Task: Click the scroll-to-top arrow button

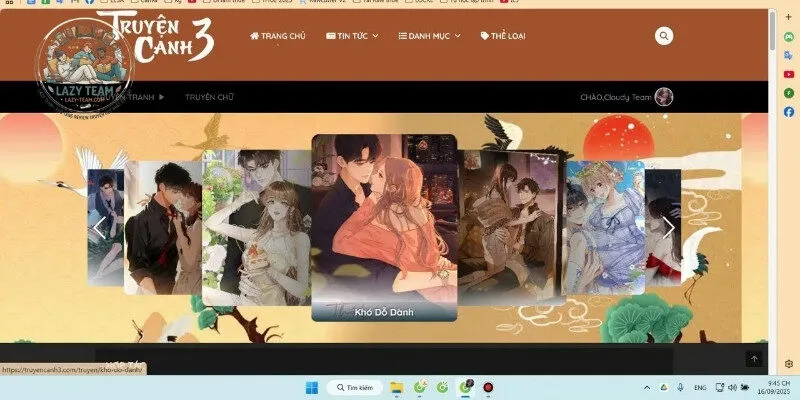Action: (754, 359)
